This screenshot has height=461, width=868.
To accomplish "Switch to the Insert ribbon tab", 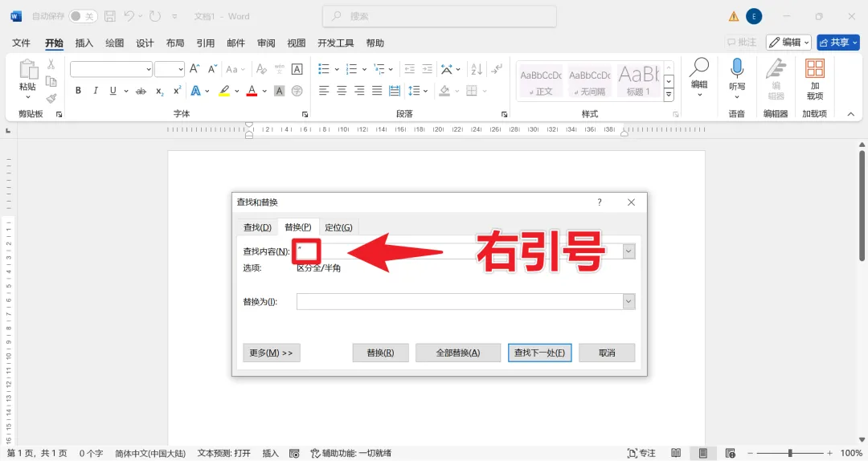I will (x=84, y=43).
